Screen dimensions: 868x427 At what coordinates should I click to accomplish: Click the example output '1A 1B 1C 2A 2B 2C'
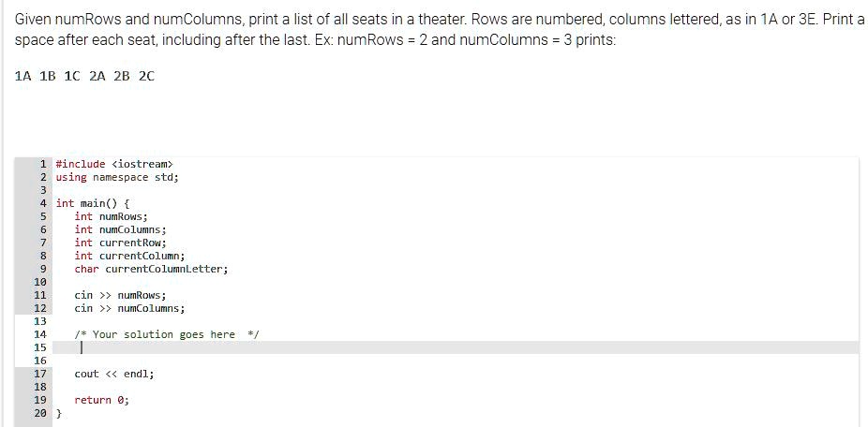coord(84,77)
